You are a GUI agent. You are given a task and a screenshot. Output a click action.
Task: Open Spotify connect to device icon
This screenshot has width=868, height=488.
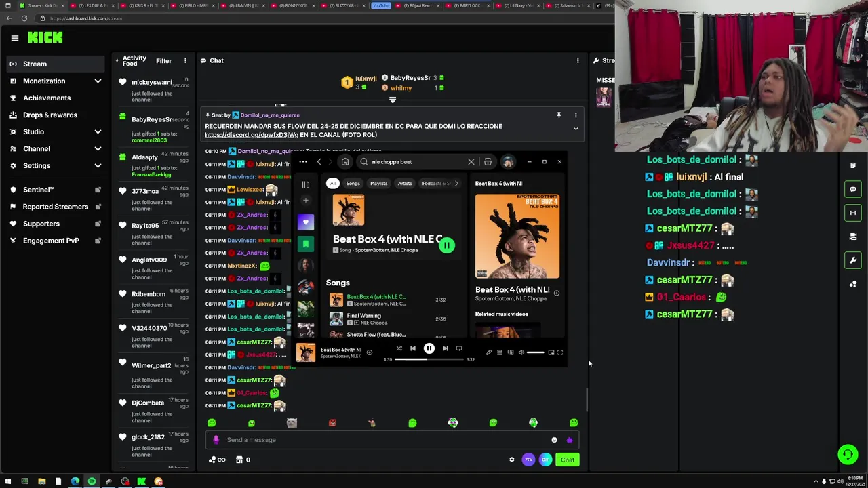tap(511, 352)
